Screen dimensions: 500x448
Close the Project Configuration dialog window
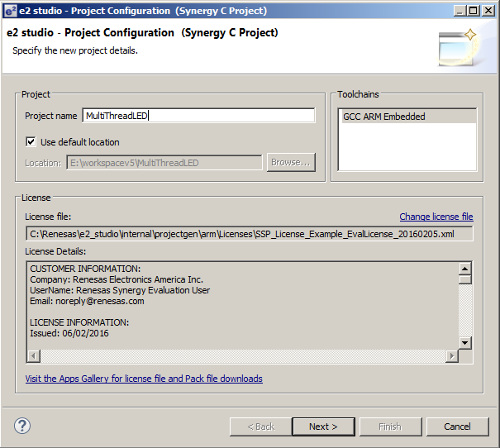tap(488, 11)
